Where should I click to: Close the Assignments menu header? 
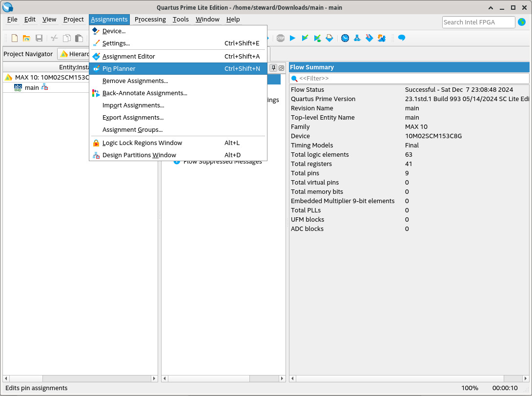tap(109, 20)
